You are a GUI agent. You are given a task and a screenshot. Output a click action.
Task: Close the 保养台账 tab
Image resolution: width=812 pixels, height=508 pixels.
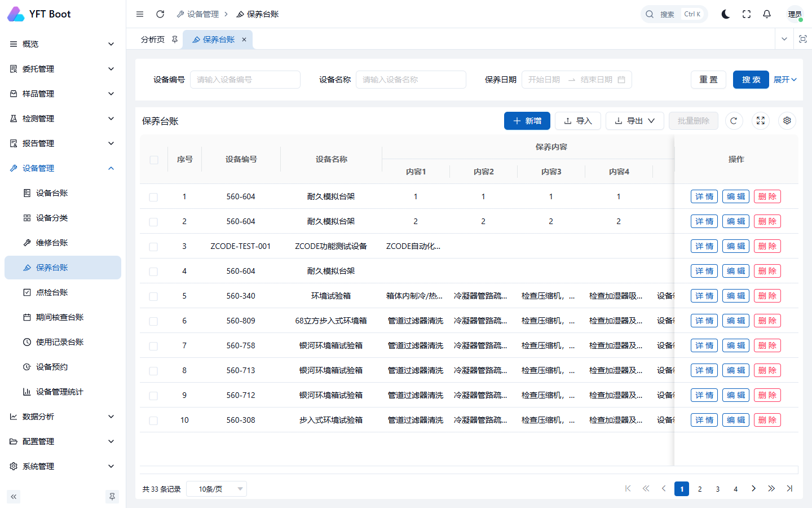[x=244, y=40]
